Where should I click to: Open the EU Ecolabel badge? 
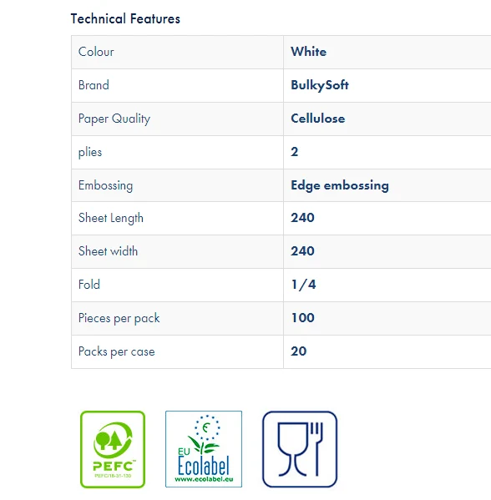[204, 449]
